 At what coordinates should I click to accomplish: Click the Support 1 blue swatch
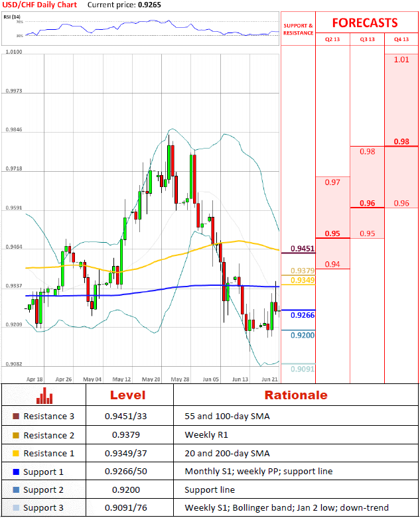tap(16, 472)
